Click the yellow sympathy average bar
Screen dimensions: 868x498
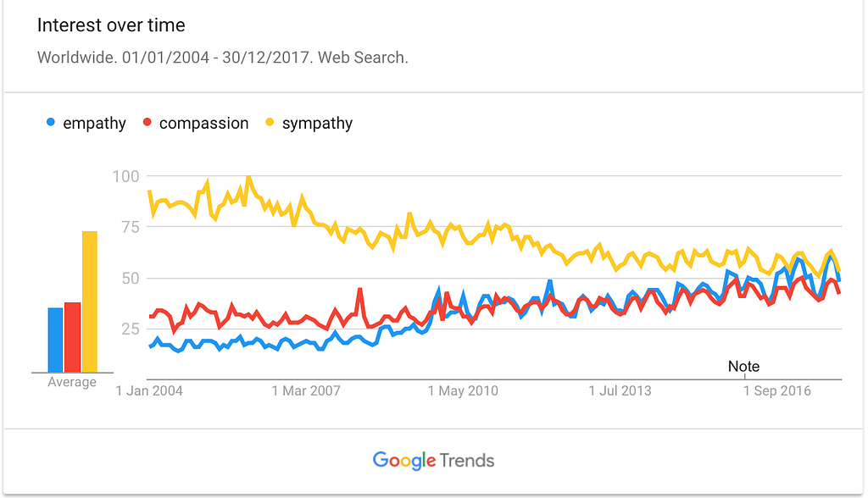coord(89,302)
